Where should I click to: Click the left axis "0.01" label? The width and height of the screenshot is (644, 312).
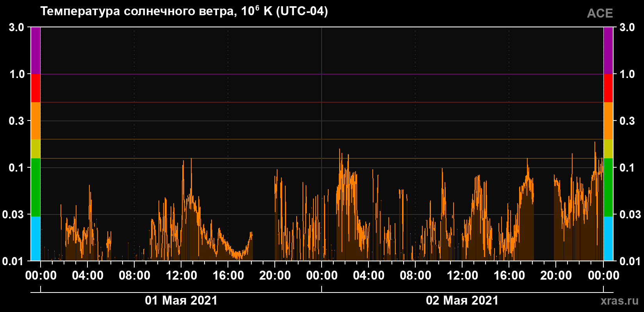[x=13, y=261]
